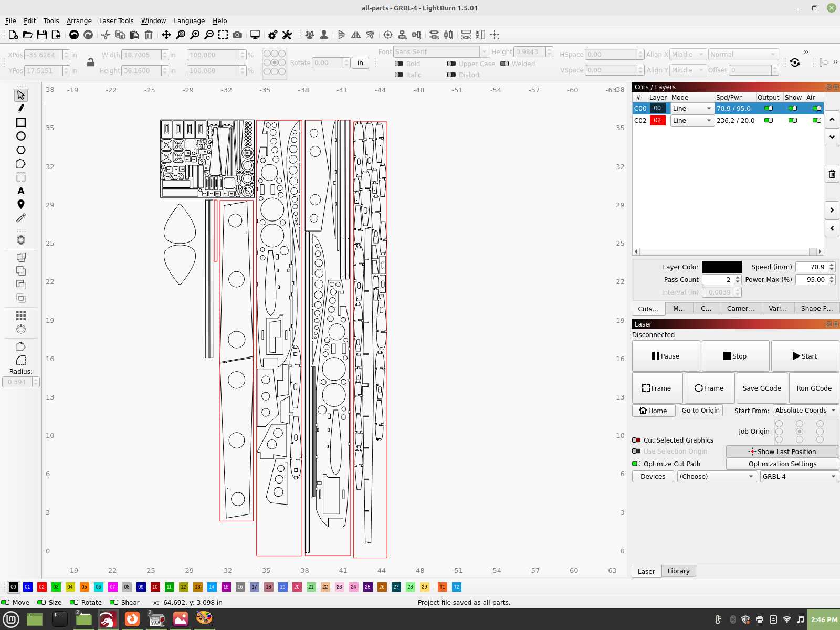Delete selected layer with trash icon
The width and height of the screenshot is (840, 630).
click(832, 174)
